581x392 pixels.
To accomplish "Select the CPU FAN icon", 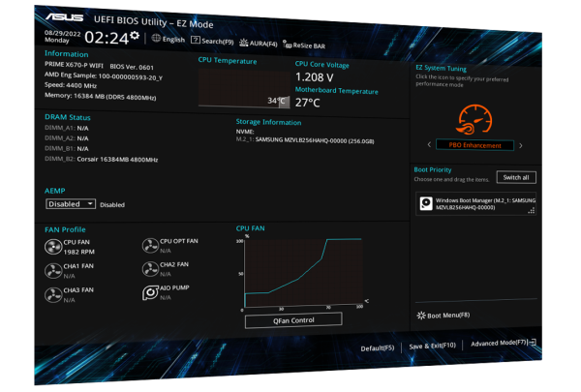I will [53, 246].
